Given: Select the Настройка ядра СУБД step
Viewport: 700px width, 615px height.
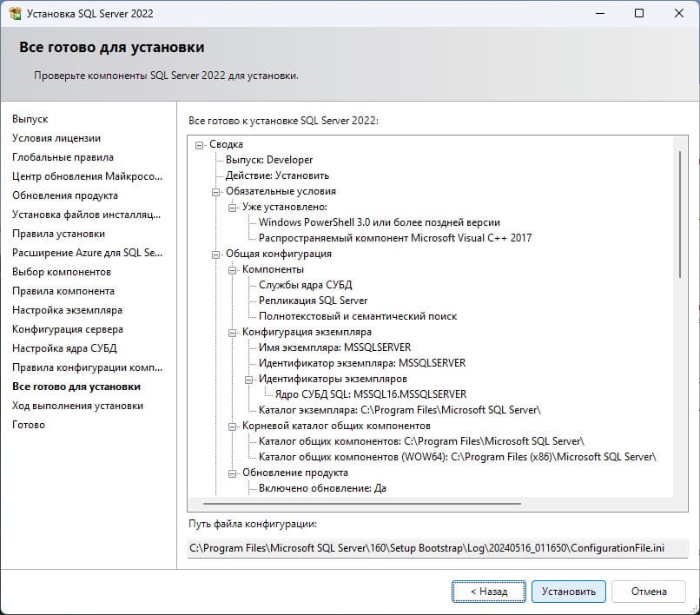Looking at the screenshot, I should click(x=64, y=348).
